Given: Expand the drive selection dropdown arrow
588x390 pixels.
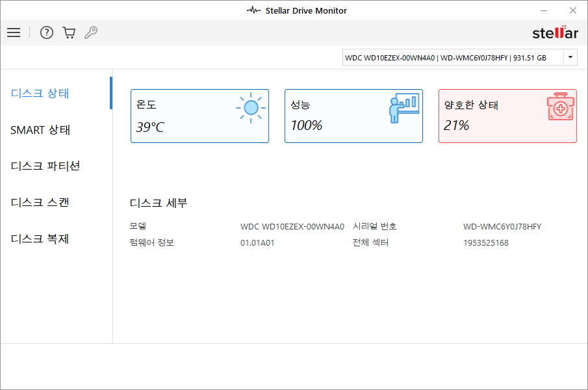Looking at the screenshot, I should [570, 57].
